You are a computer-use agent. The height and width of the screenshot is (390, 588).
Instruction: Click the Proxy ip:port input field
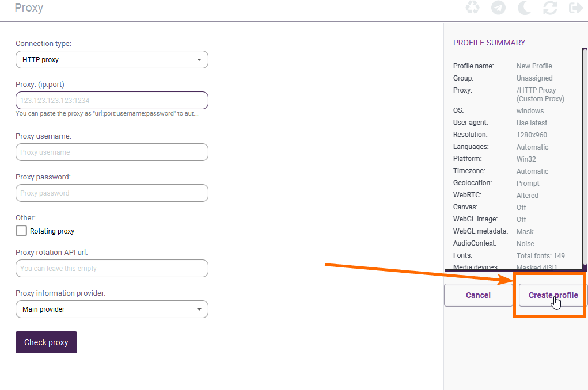tap(112, 101)
